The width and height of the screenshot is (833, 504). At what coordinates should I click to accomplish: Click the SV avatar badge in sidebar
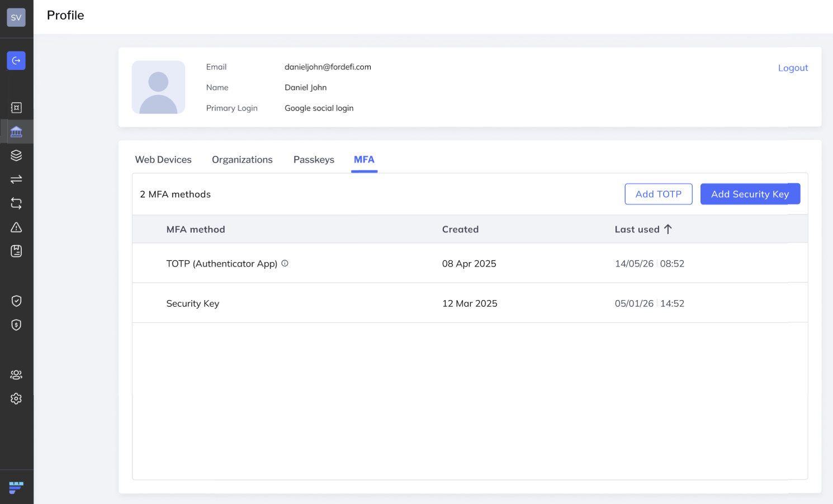[x=16, y=17]
